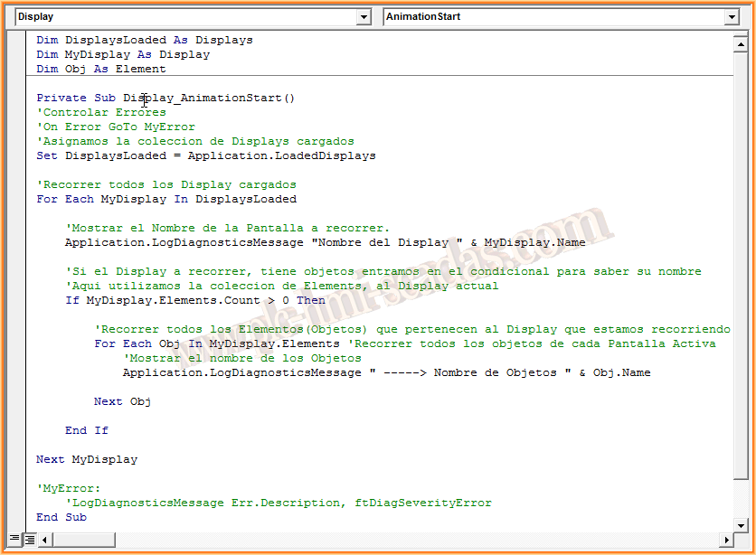Click the vertical scrollbar down arrow
756x555 pixels.
point(739,524)
